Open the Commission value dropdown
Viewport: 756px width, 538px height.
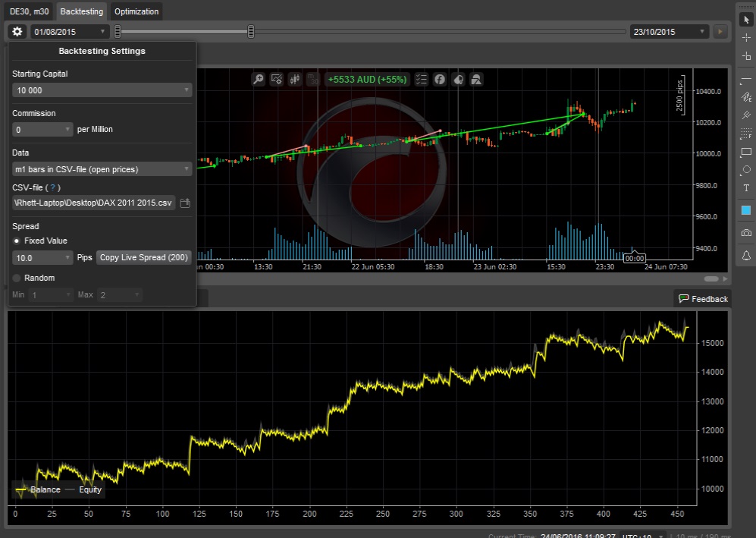42,129
